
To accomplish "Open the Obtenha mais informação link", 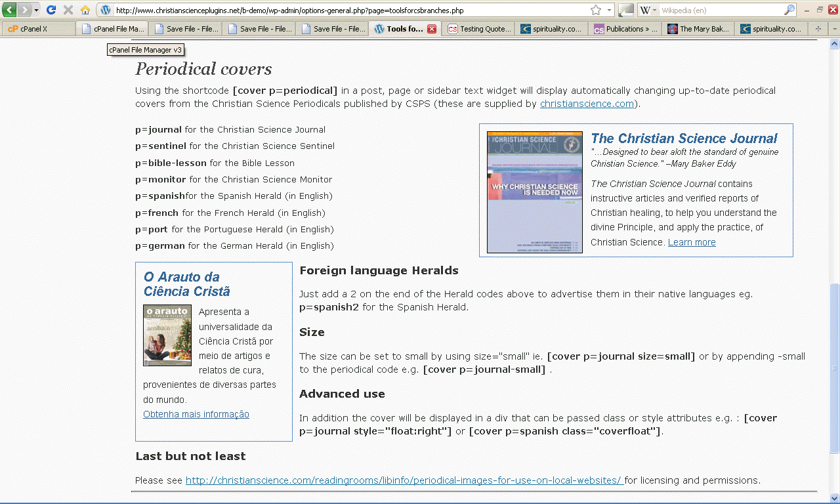I will [196, 414].
